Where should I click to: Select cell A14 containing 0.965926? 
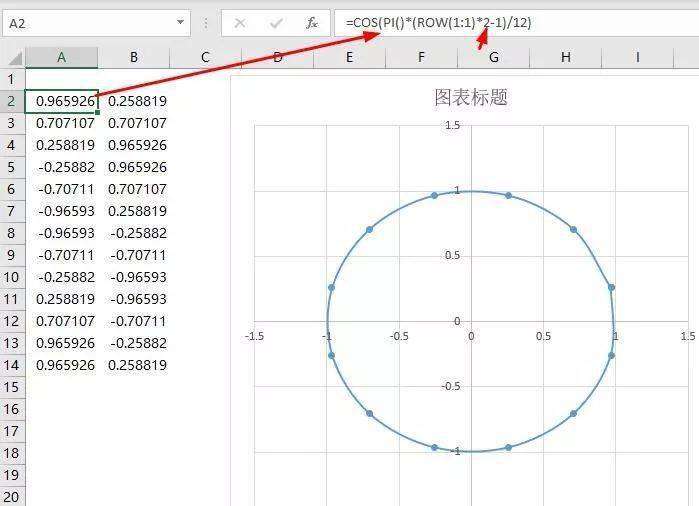click(62, 365)
